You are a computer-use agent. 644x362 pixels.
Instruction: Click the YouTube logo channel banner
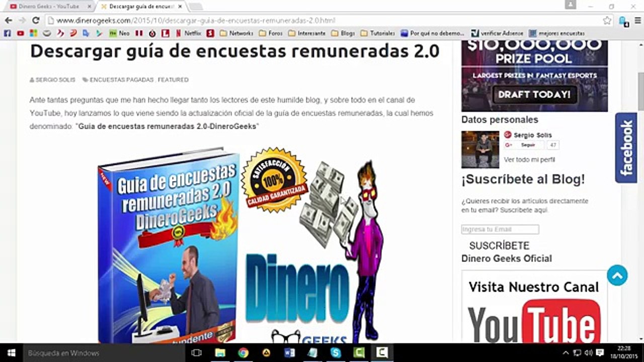click(534, 321)
